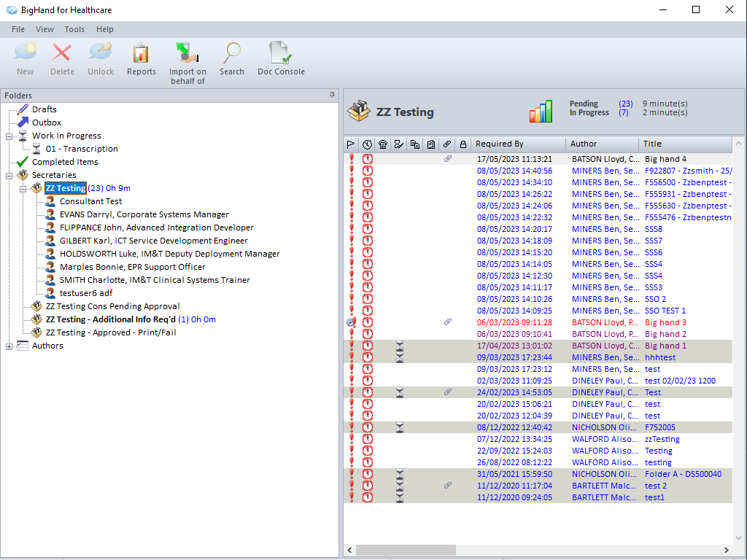Viewport: 747px width, 560px height.
Task: Sort list by Title column
Action: (685, 144)
